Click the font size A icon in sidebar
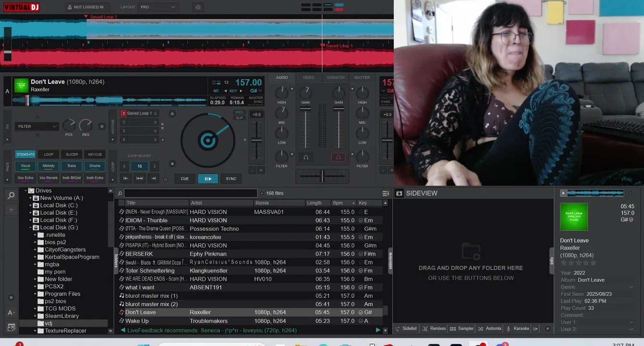 (x=11, y=312)
